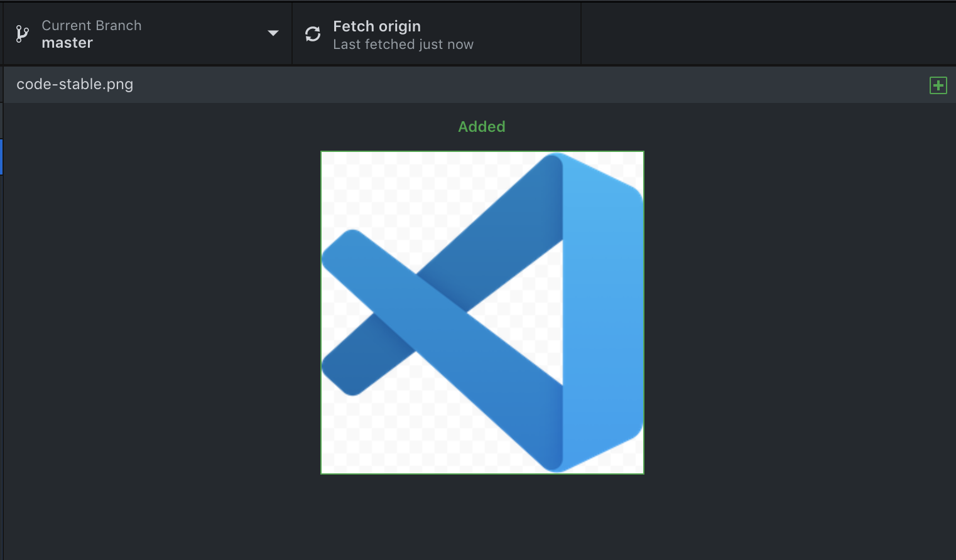Click the circular sync icon beside Fetch origin
Viewport: 956px width, 560px height.
[x=312, y=34]
